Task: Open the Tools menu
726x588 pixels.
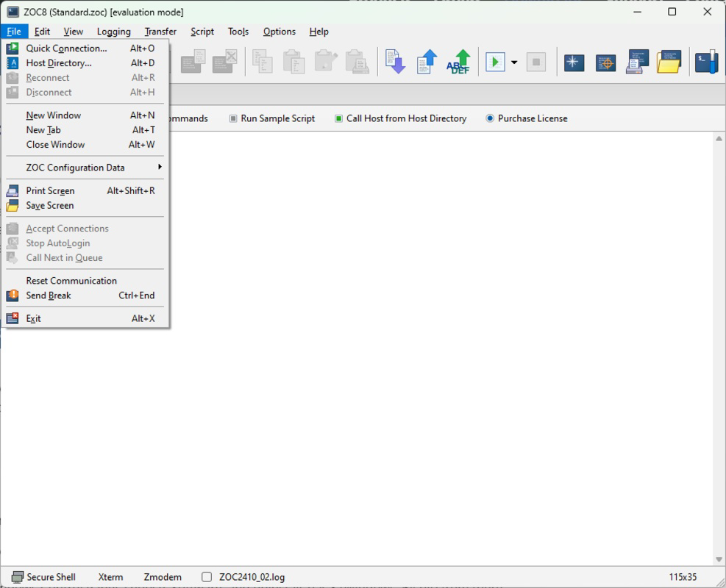Action: point(238,32)
